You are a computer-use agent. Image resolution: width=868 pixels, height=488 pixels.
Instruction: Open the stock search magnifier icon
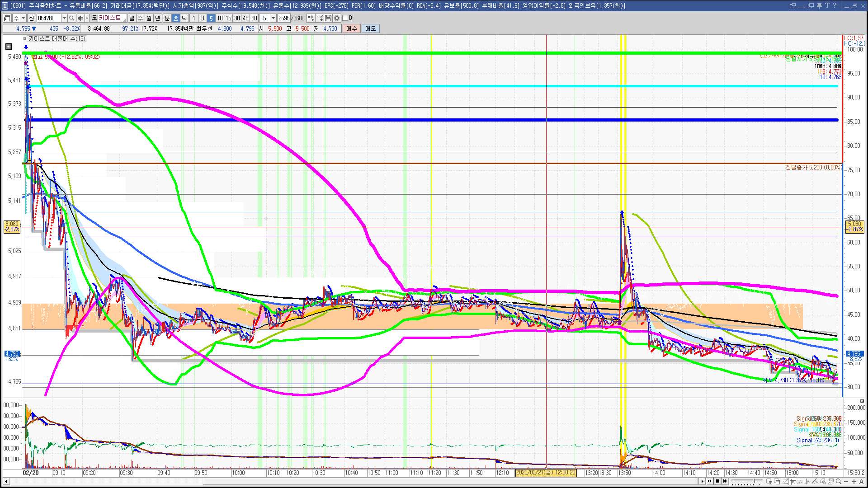(71, 18)
